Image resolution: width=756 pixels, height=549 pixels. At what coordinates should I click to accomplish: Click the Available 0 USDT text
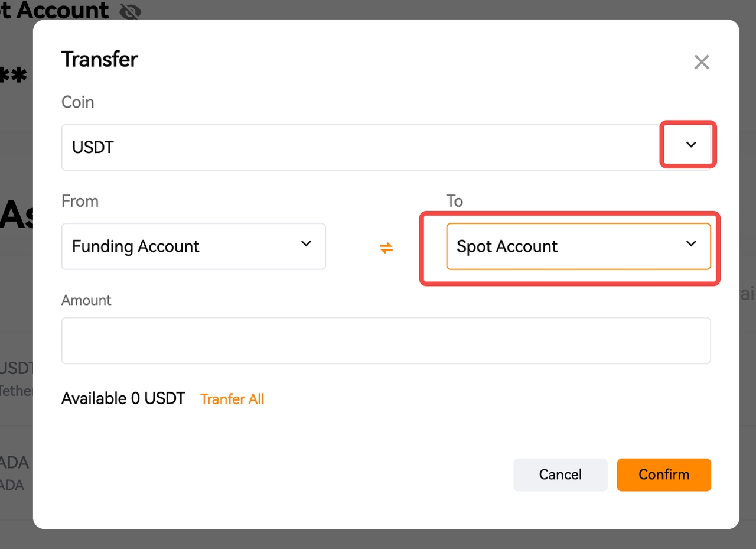pos(123,398)
